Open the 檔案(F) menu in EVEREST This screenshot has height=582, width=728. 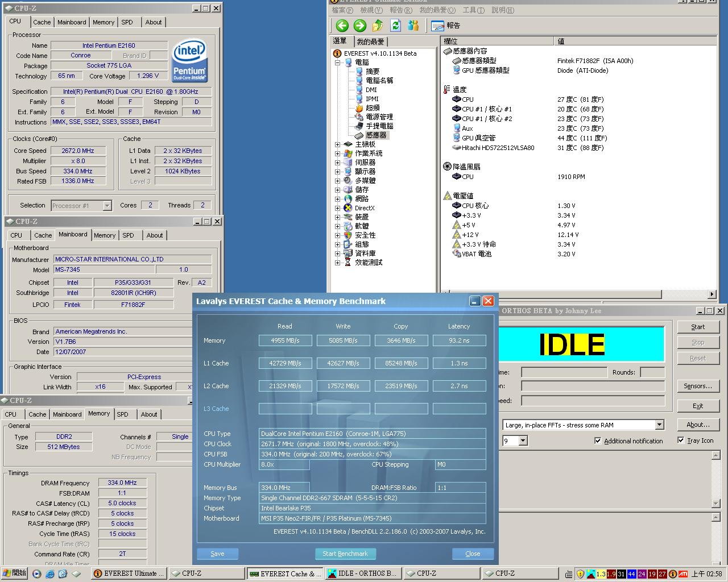[342, 10]
